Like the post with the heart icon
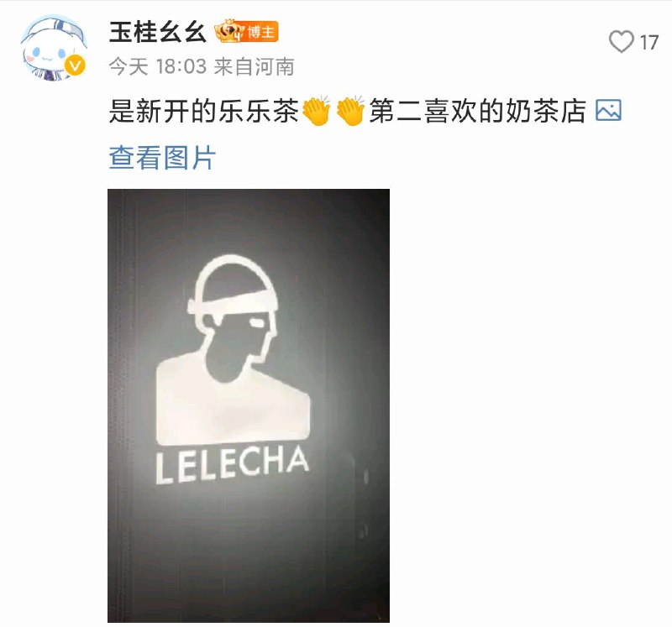This screenshot has width=672, height=627. (x=621, y=42)
